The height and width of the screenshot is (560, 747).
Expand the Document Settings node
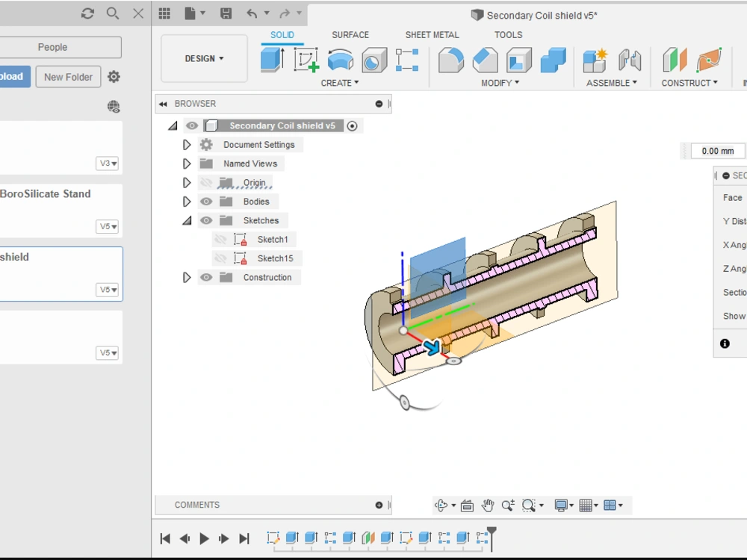pos(187,145)
